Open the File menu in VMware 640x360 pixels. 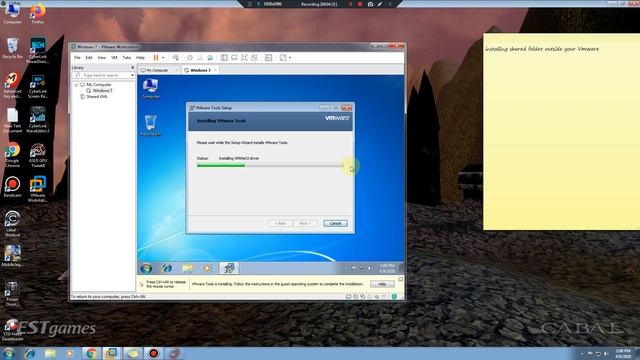(77, 58)
